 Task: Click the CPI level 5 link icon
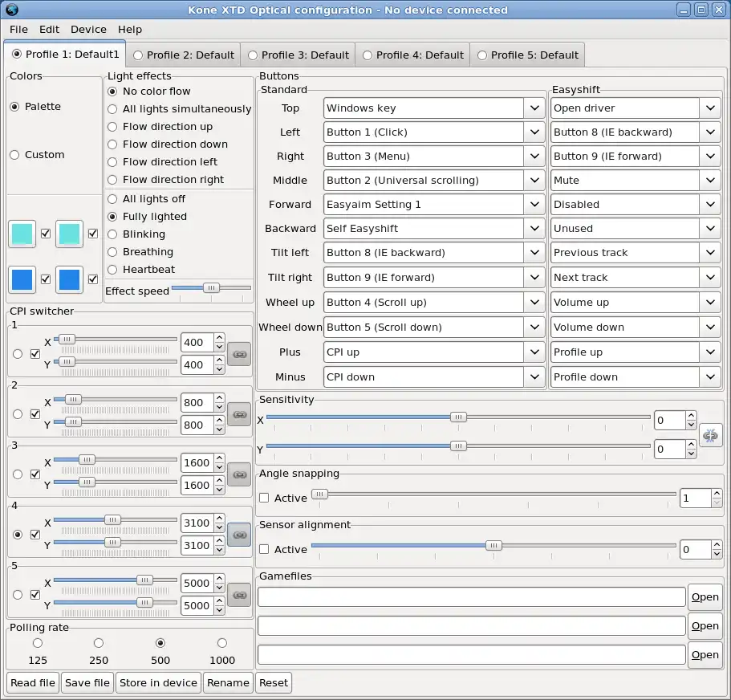pyautogui.click(x=239, y=594)
